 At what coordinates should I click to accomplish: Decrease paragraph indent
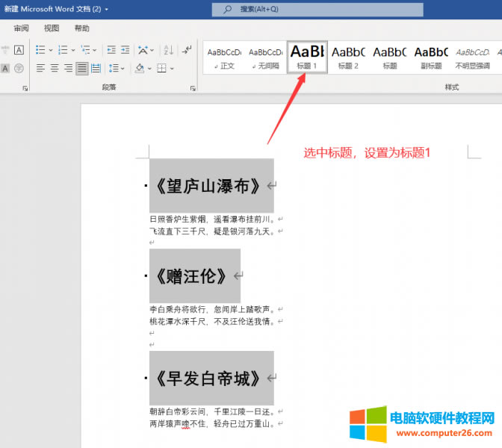click(111, 50)
